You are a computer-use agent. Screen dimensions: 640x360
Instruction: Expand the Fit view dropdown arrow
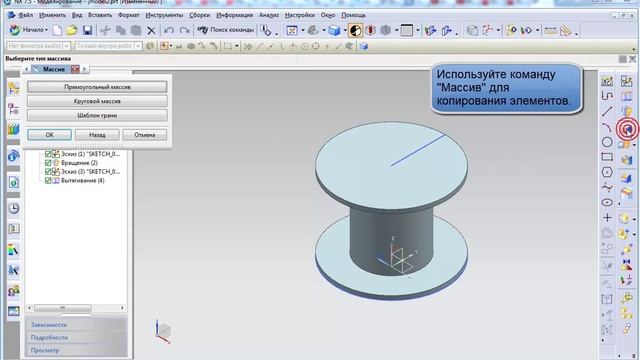[302, 31]
